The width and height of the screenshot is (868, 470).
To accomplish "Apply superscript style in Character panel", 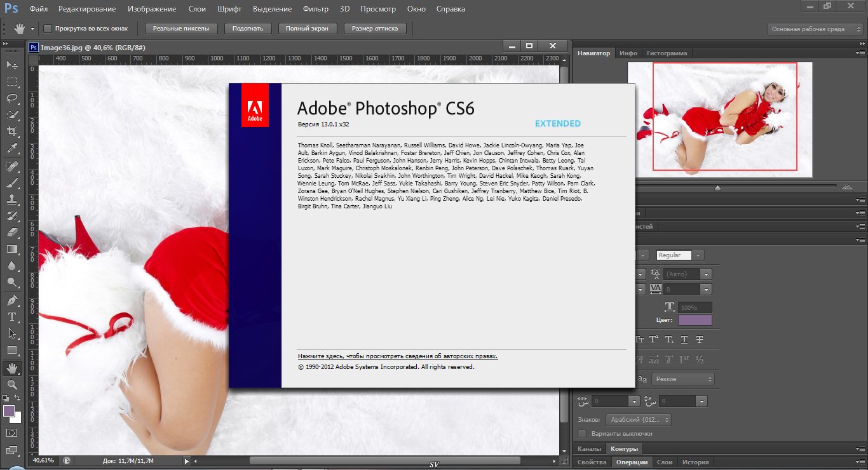I will 654,340.
